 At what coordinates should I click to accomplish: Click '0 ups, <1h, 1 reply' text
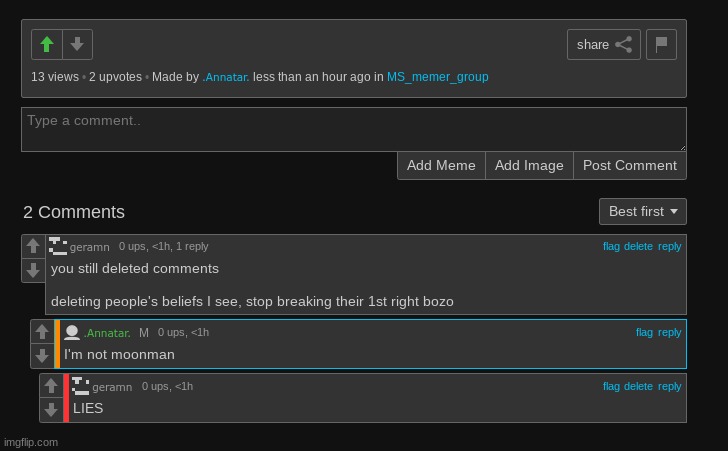163,247
